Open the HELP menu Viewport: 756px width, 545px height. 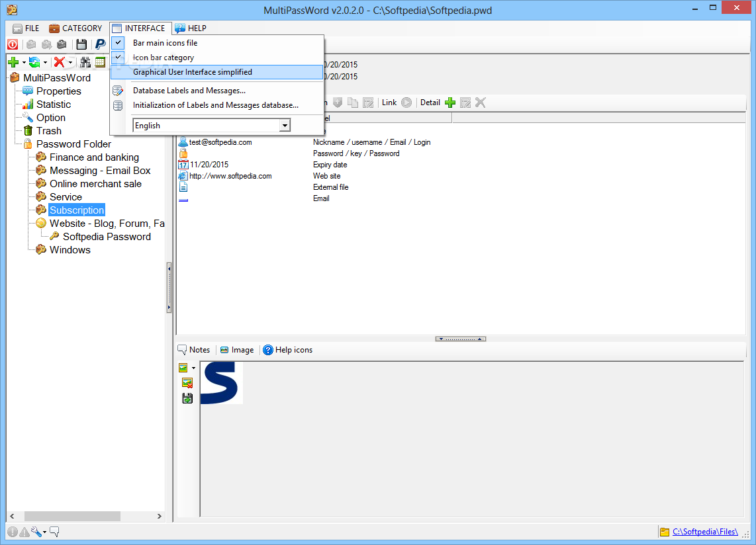click(191, 28)
